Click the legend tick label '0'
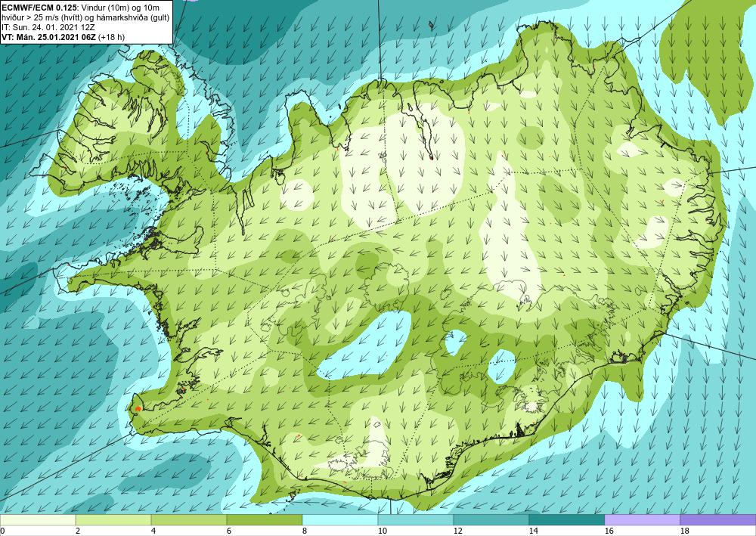 point(2,531)
